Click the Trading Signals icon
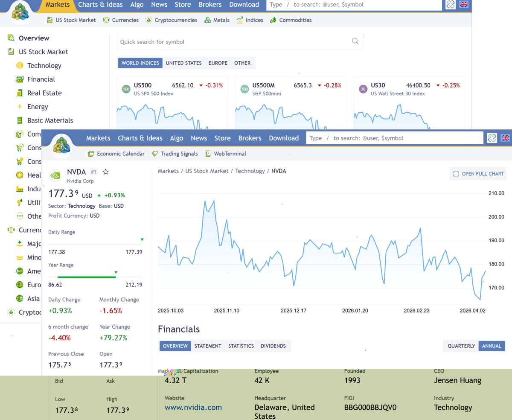 click(x=155, y=154)
